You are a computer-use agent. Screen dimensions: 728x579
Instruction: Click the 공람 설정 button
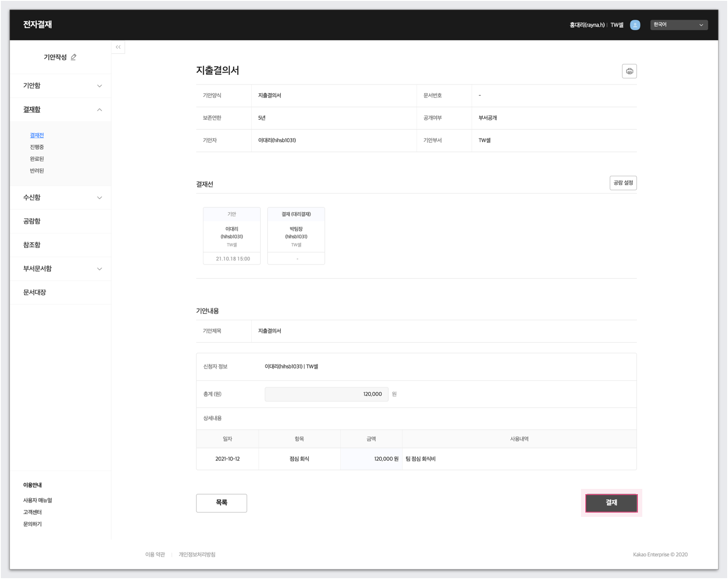pos(623,183)
